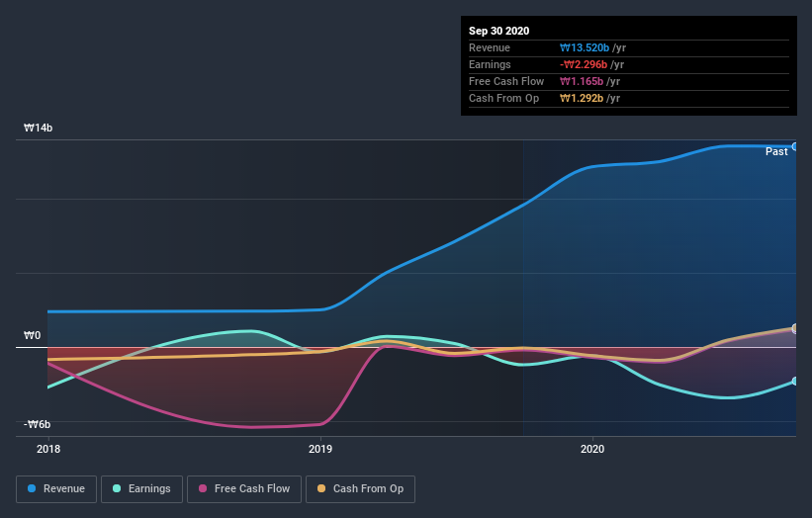Click the ₩0 y-axis label

(x=32, y=335)
